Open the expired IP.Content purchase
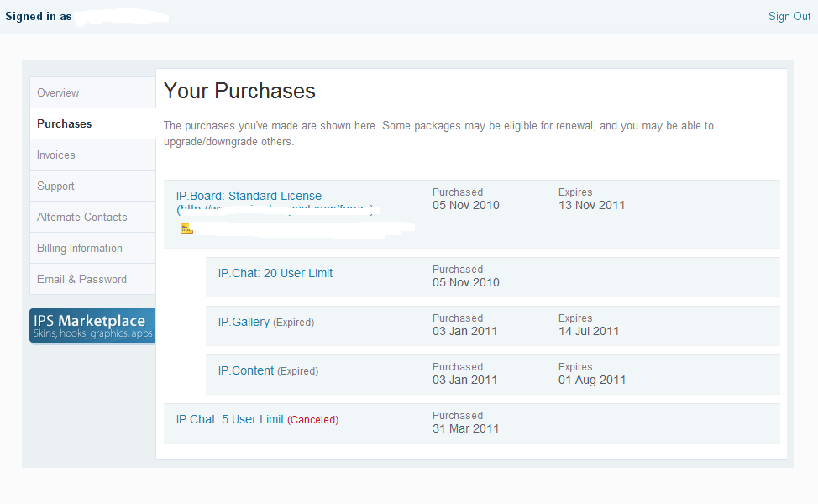This screenshot has width=818, height=504. click(x=246, y=370)
